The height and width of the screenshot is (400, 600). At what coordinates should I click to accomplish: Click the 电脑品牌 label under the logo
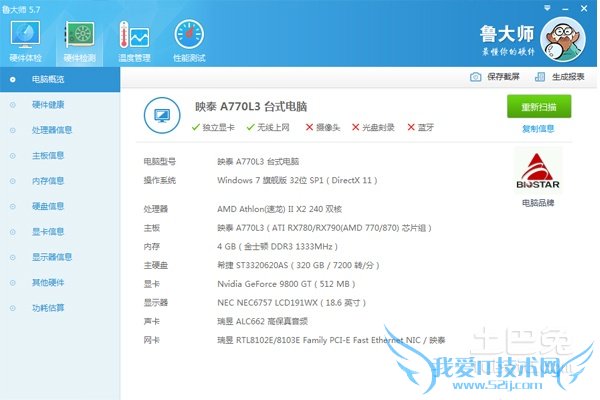tap(538, 202)
